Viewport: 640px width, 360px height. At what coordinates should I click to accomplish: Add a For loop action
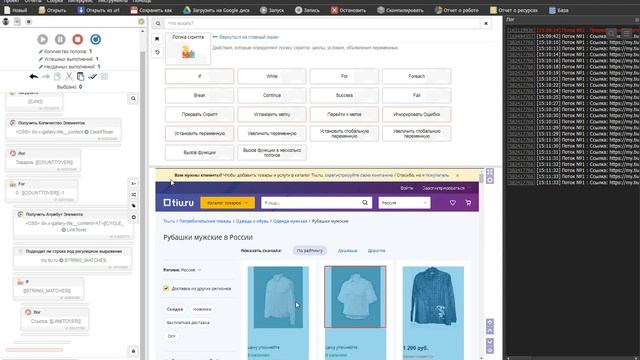click(344, 76)
